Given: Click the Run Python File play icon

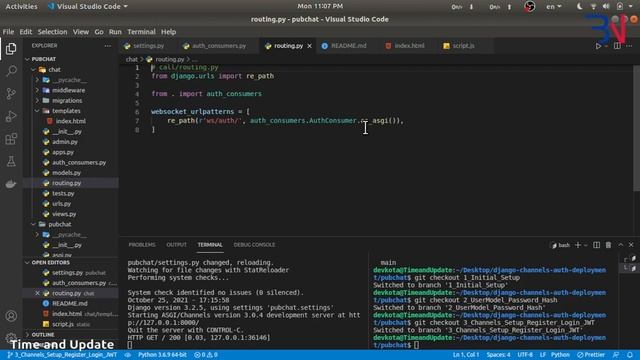Looking at the screenshot, I should 598,46.
